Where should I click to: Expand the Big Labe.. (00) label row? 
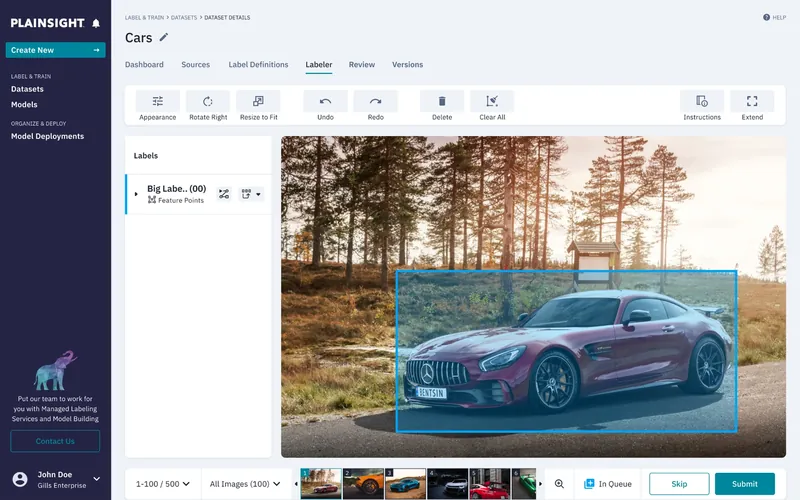pos(136,194)
